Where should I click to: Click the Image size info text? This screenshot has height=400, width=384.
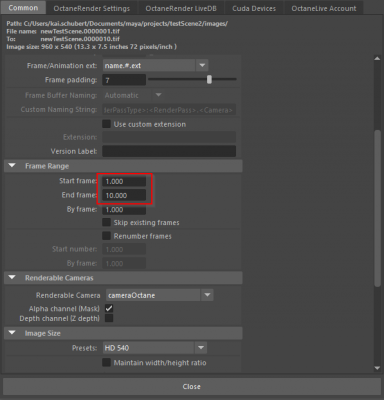tap(92, 47)
